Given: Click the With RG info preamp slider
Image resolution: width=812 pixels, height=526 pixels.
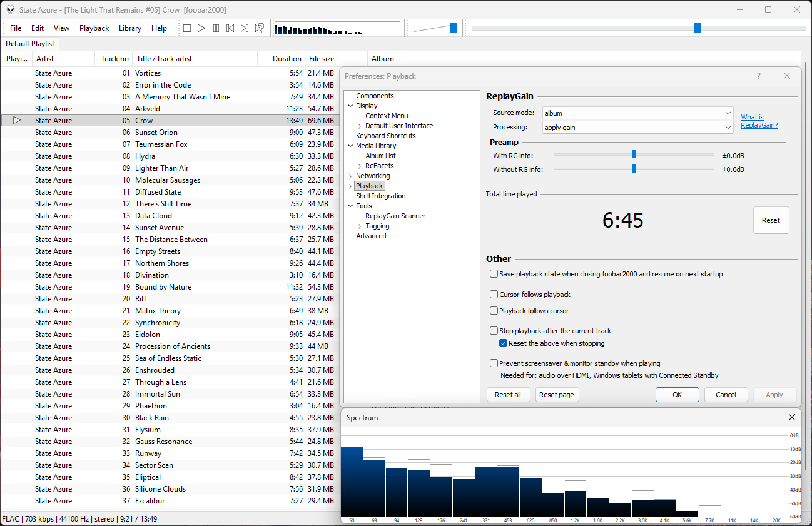Looking at the screenshot, I should pyautogui.click(x=634, y=154).
